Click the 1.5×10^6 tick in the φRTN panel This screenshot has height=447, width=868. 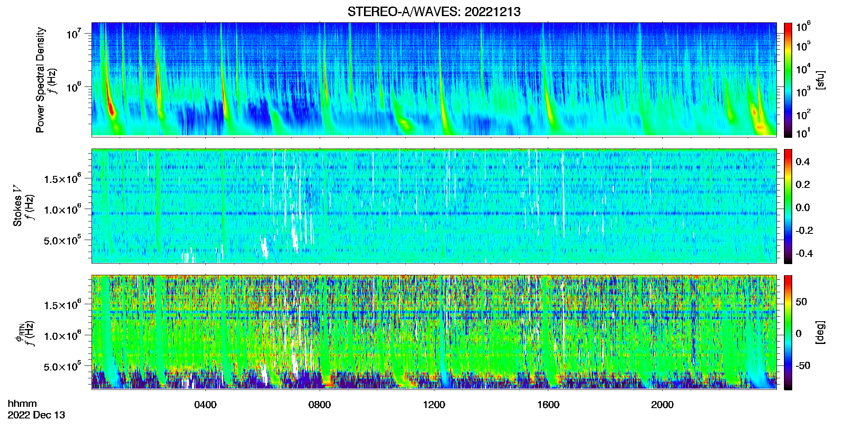[x=63, y=305]
